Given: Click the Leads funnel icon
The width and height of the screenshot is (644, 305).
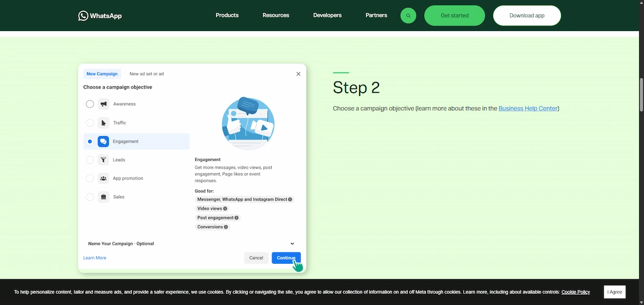Looking at the screenshot, I should pyautogui.click(x=104, y=160).
